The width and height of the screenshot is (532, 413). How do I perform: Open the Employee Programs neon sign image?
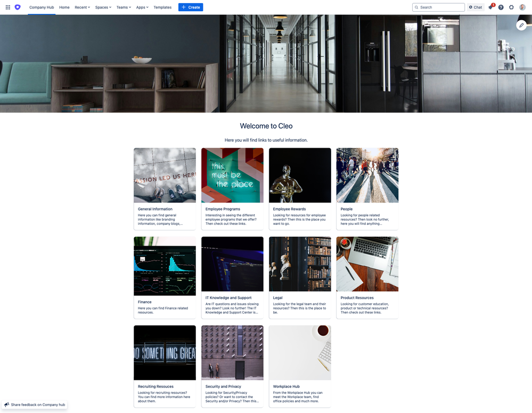pyautogui.click(x=232, y=175)
